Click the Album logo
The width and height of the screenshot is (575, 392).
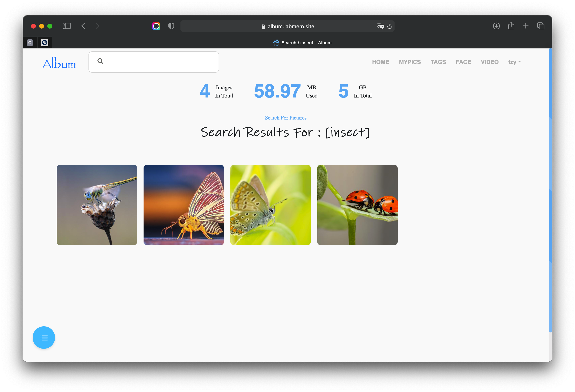[x=59, y=62]
